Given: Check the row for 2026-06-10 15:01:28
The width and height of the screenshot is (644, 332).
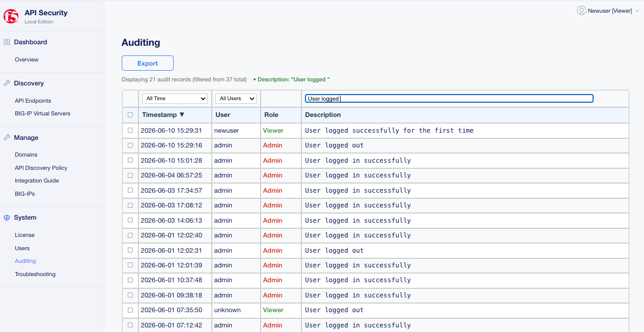Looking at the screenshot, I should (130, 160).
